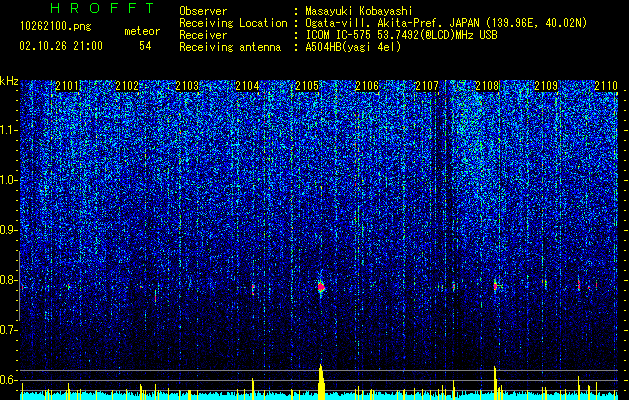Click the 2106 time marker
629x400 pixels.
(367, 86)
